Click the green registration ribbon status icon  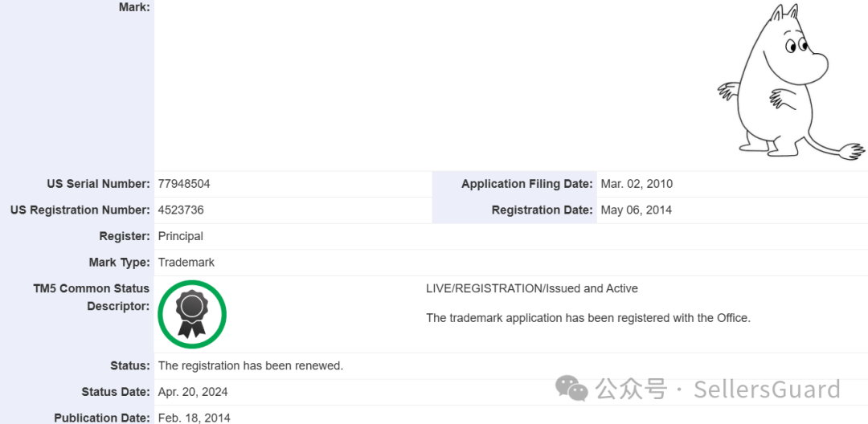tap(192, 315)
